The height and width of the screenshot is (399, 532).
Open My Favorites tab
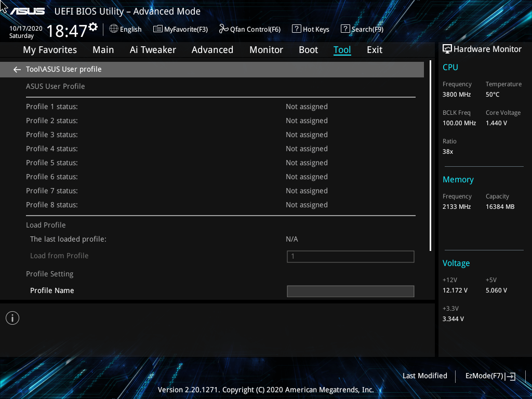[50, 50]
